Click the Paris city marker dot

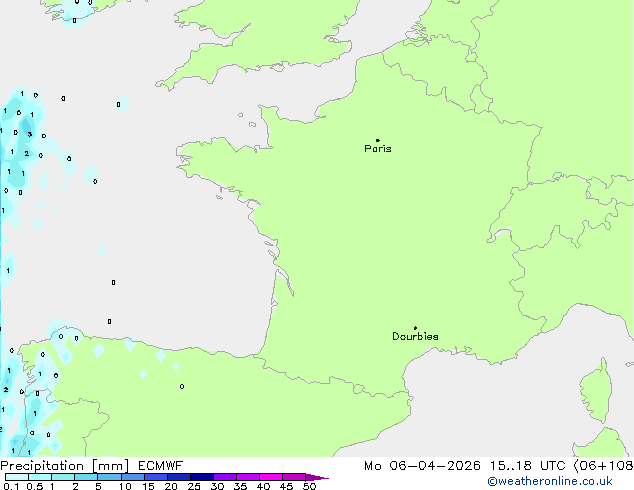(x=377, y=140)
